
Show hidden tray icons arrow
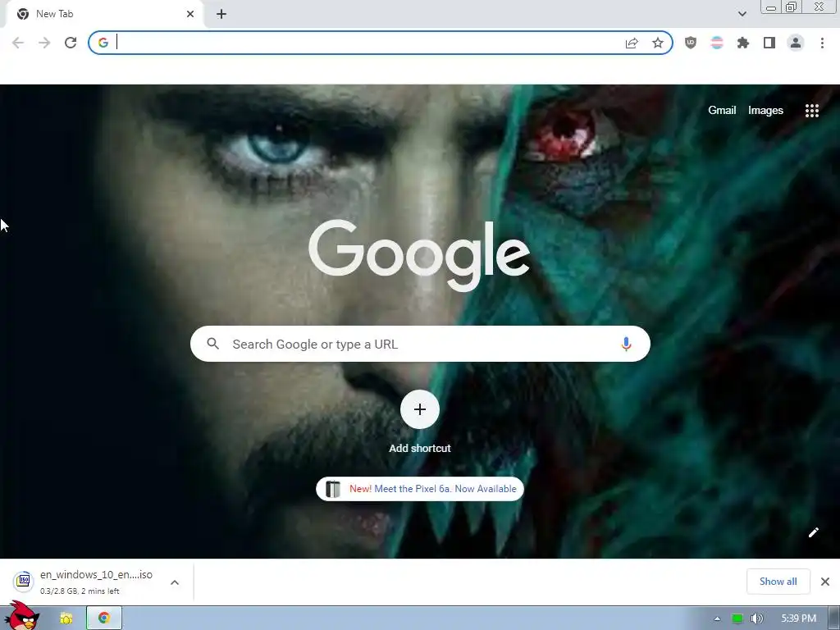pyautogui.click(x=717, y=619)
